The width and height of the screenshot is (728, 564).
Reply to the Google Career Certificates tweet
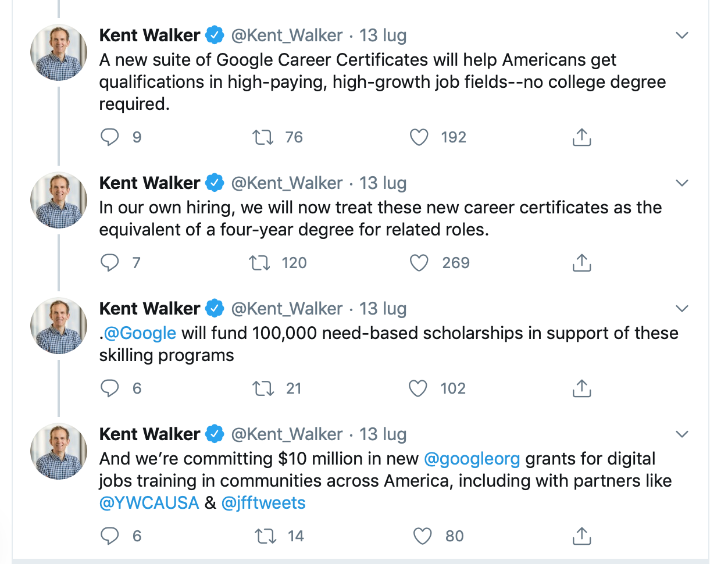pyautogui.click(x=110, y=137)
